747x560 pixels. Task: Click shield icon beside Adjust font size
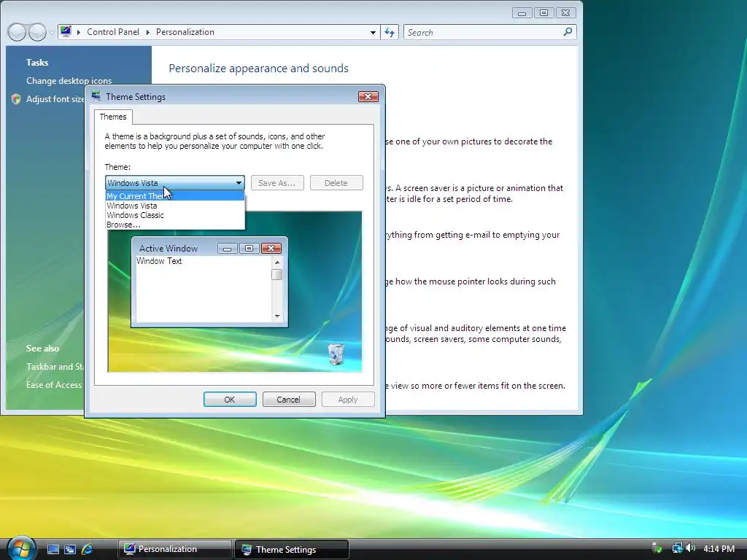pos(16,98)
